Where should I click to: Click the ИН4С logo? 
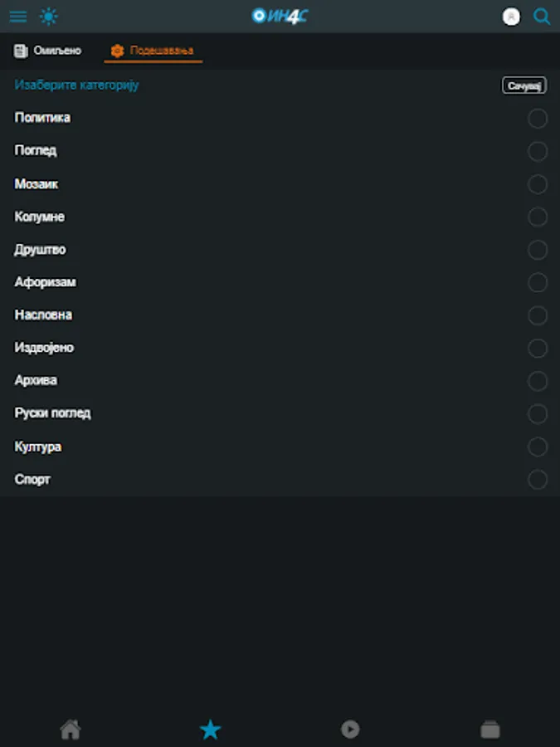tap(280, 16)
